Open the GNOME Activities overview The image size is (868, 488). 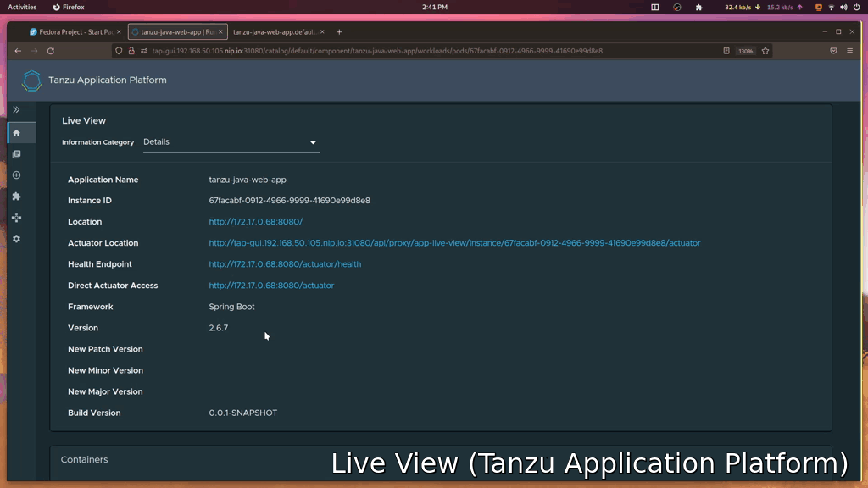click(x=22, y=7)
